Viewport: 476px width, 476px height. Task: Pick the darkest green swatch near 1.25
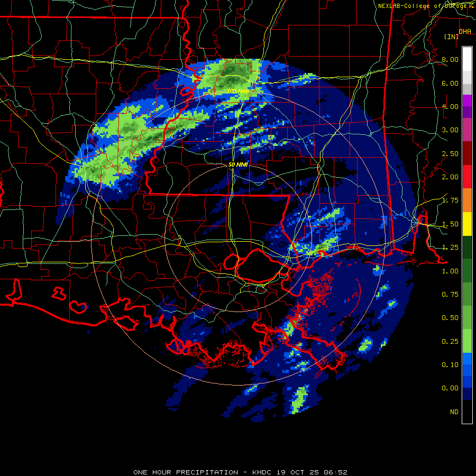coord(467,247)
